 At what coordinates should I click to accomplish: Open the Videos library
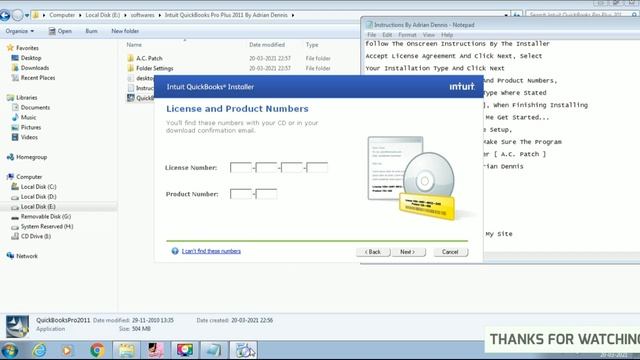tap(29, 137)
